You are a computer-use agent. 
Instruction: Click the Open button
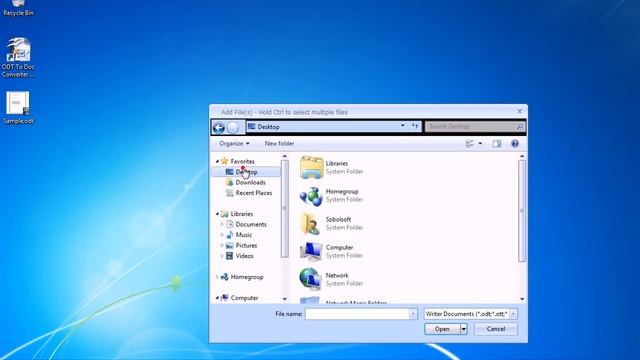(x=442, y=329)
